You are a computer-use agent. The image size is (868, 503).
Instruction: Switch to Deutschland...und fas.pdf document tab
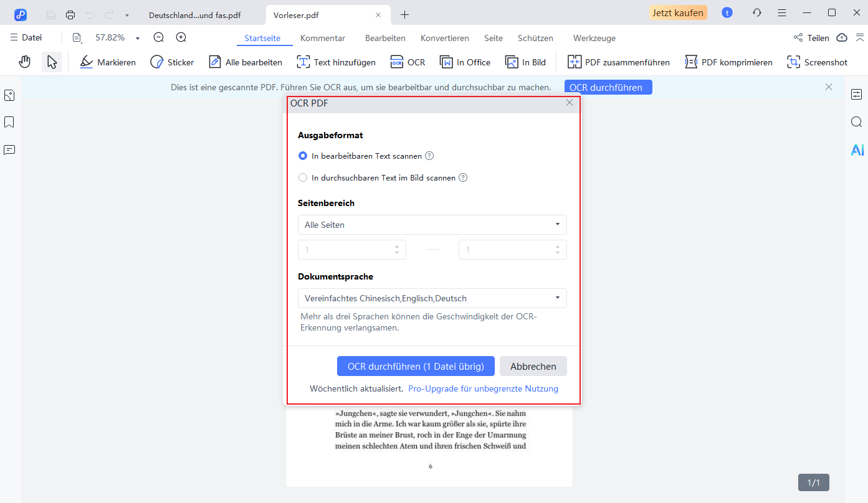[x=194, y=15]
